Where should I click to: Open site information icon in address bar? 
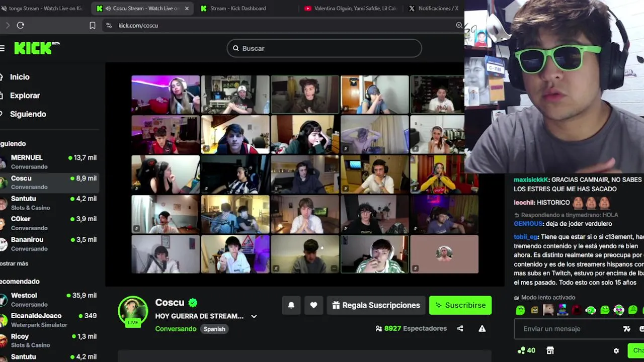(109, 25)
